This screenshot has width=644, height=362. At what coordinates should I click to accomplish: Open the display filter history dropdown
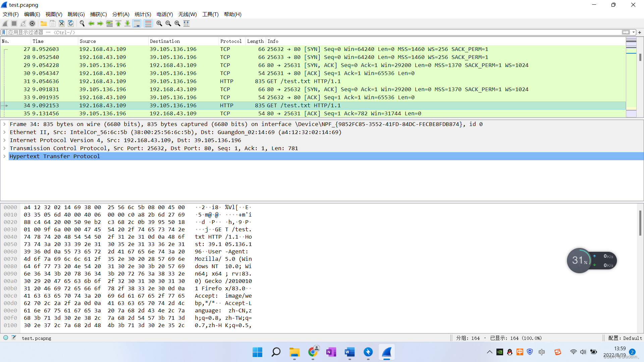click(x=634, y=32)
